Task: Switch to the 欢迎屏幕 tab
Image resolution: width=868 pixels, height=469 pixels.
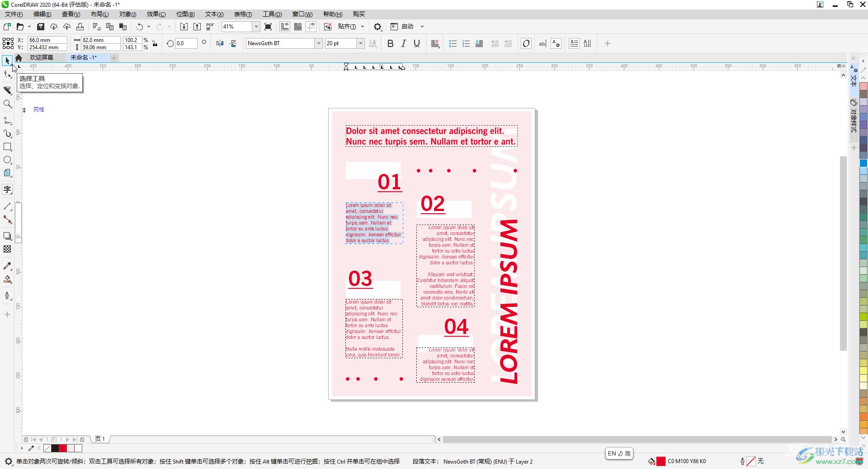Action: pos(42,57)
